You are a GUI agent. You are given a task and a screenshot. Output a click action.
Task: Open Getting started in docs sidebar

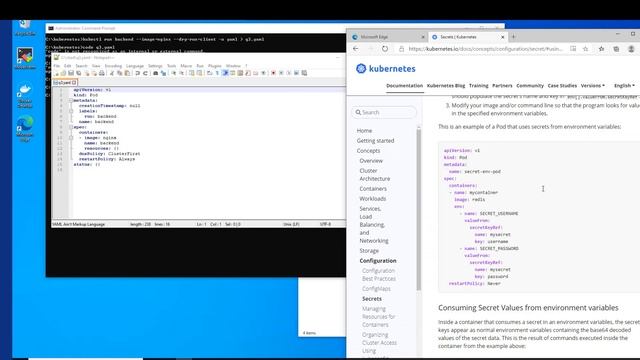click(x=375, y=140)
